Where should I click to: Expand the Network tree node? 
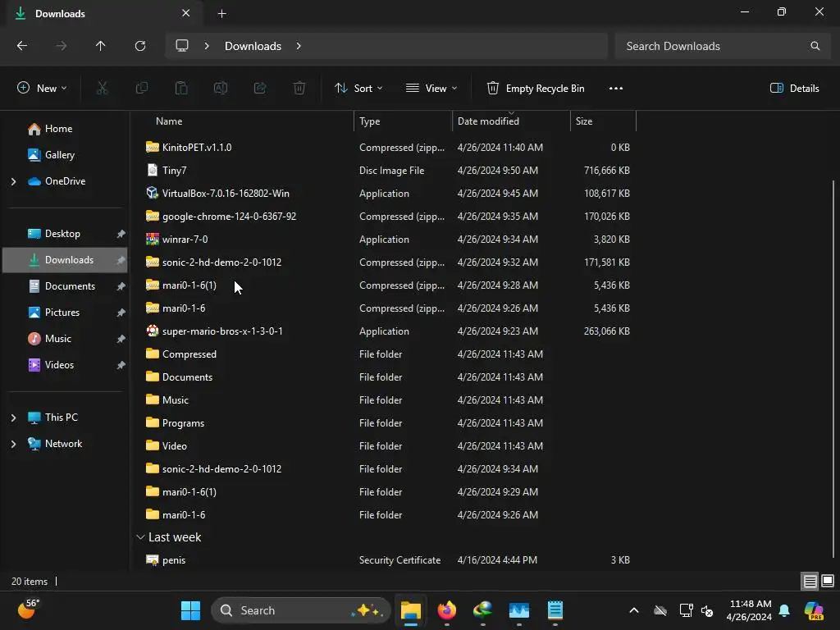pos(13,444)
